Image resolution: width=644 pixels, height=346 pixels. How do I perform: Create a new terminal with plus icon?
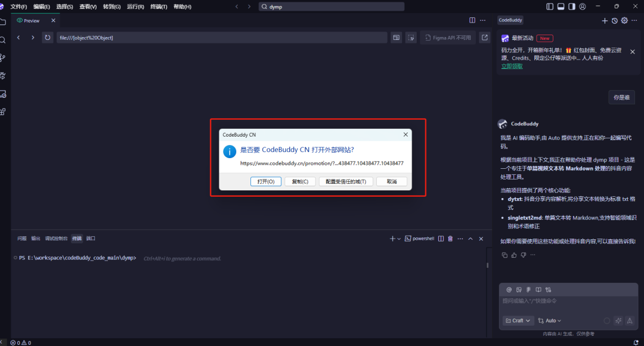392,239
